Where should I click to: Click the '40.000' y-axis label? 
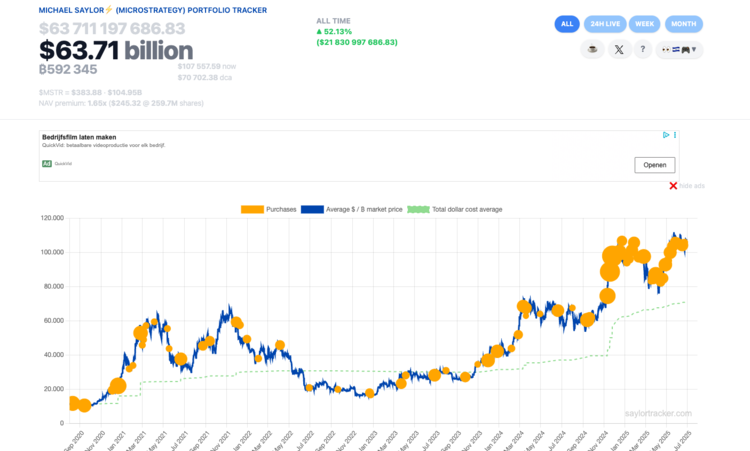(x=54, y=355)
